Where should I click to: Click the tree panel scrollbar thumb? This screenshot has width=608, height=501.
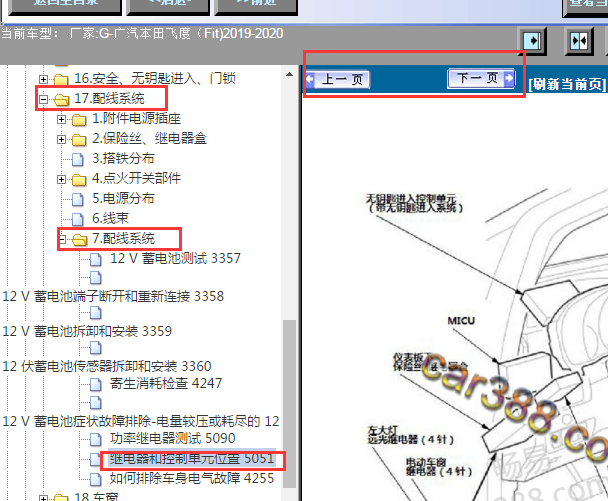tap(289, 403)
